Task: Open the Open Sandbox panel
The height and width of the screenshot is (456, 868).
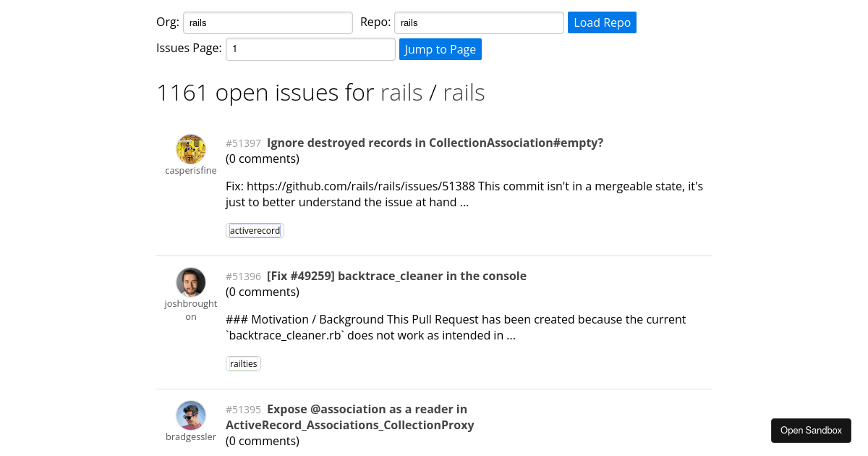Action: coord(811,430)
